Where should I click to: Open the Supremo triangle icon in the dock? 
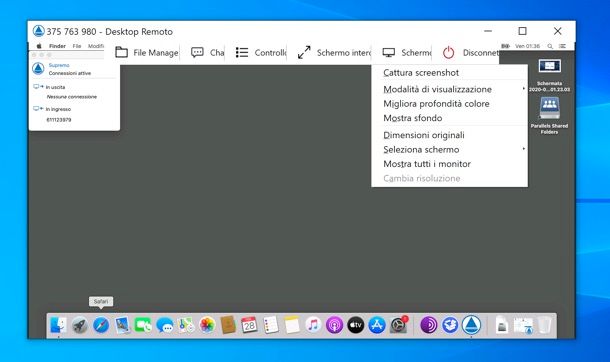[472, 325]
